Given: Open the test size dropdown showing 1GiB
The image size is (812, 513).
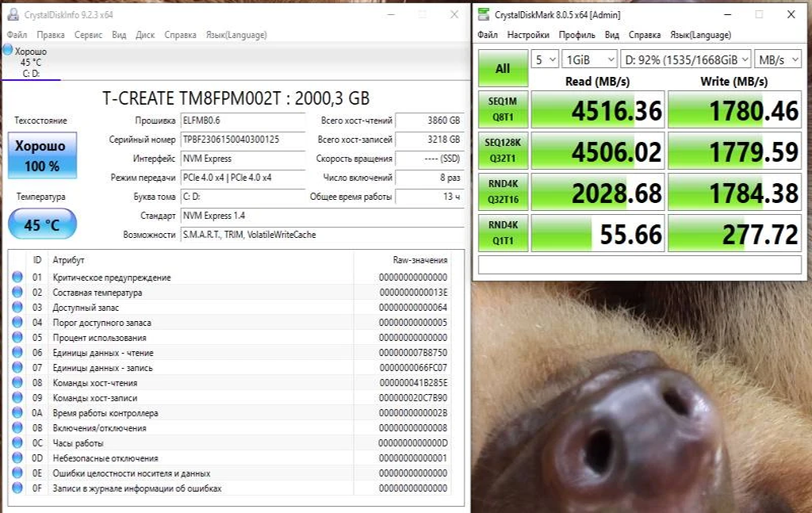Looking at the screenshot, I should (x=590, y=59).
